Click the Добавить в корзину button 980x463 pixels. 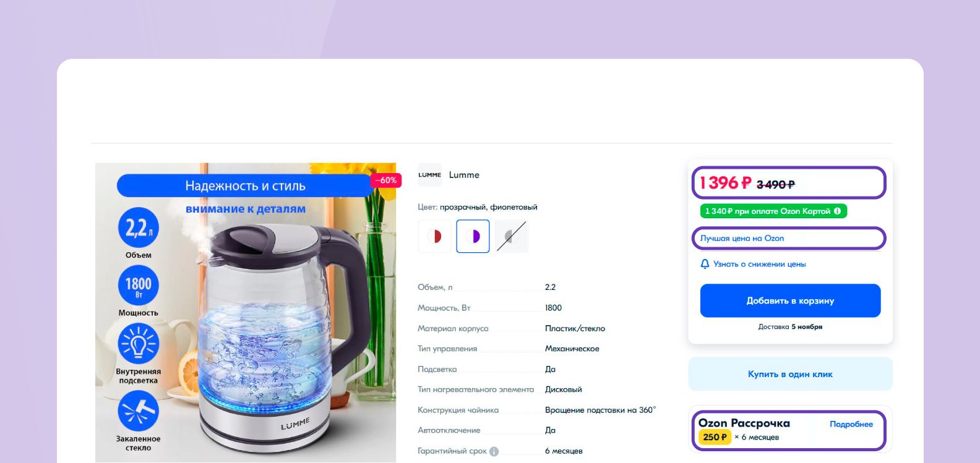coord(790,300)
